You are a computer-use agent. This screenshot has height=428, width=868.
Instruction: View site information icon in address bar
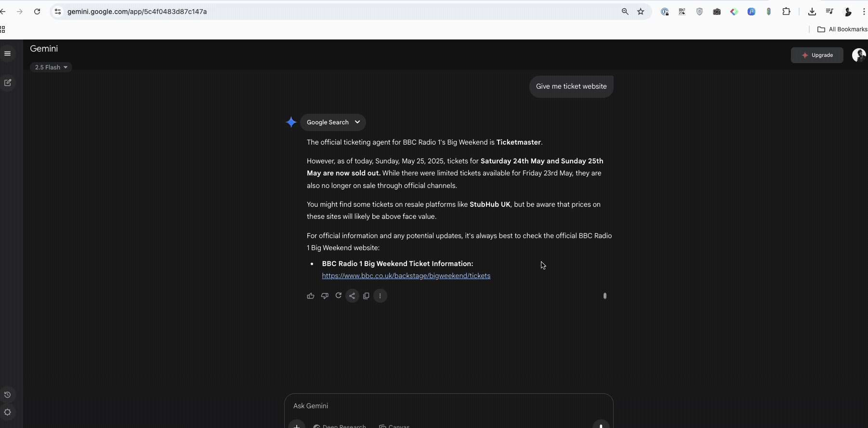(58, 12)
